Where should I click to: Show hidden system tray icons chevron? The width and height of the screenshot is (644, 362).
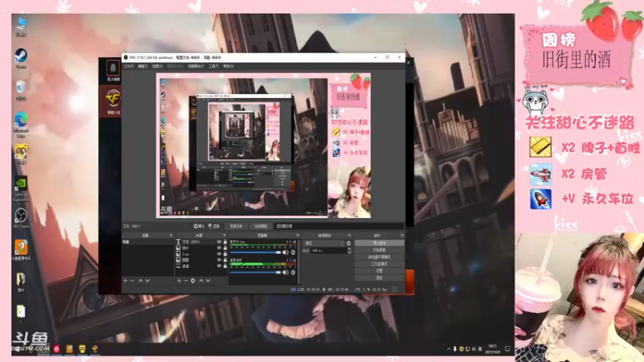coord(448,349)
